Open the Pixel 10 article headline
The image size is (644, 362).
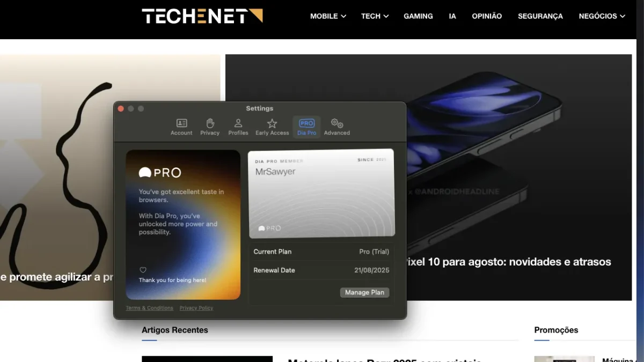coord(509,262)
